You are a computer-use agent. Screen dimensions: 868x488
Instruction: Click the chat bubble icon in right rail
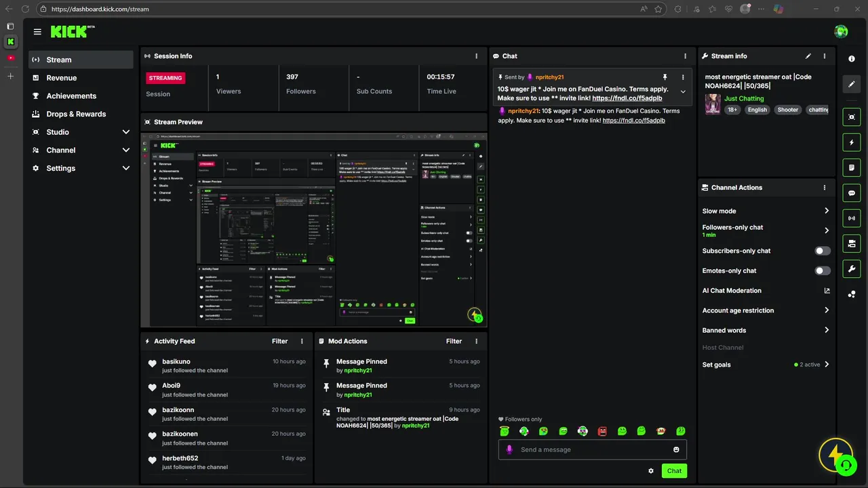(x=852, y=193)
